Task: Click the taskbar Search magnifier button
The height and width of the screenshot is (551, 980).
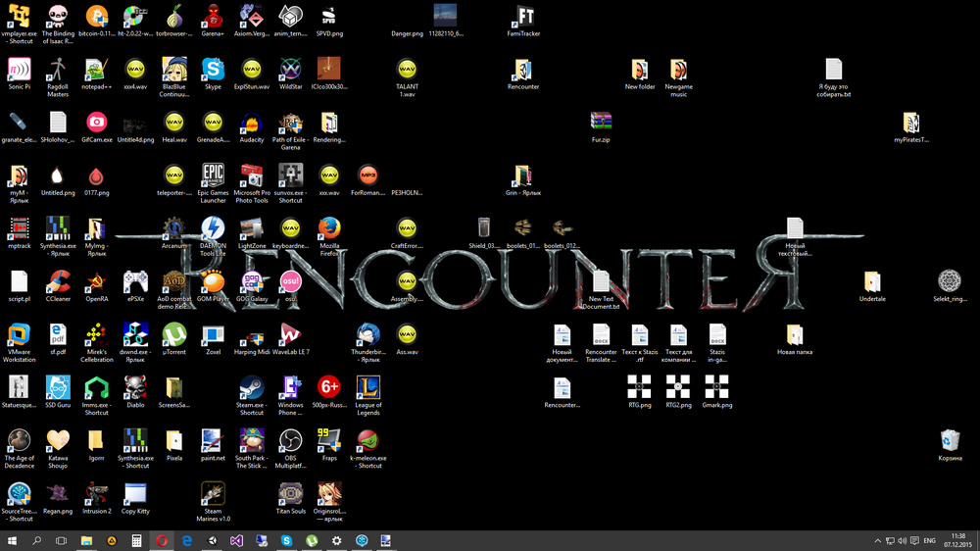Action: tap(37, 540)
